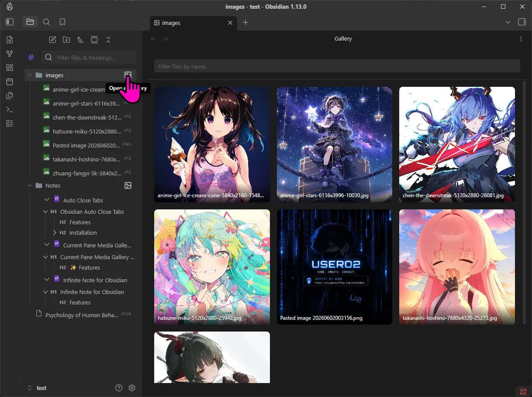The image size is (532, 397).
Task: Click the red sync status icon
Action: click(x=523, y=391)
